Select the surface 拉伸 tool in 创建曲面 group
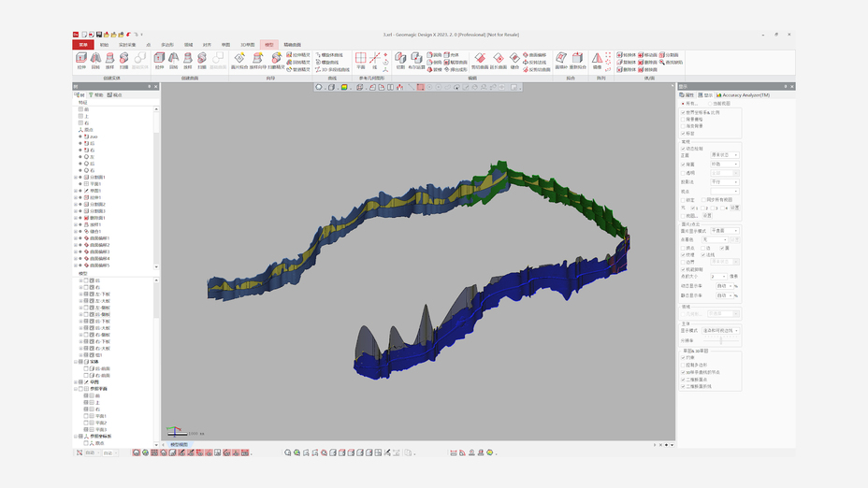This screenshot has width=868, height=488. [x=159, y=61]
